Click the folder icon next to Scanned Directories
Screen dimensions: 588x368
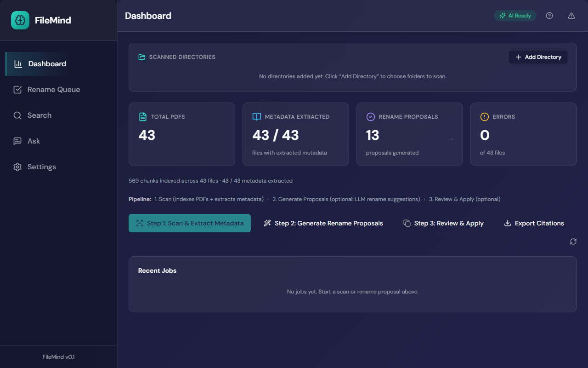(x=141, y=57)
